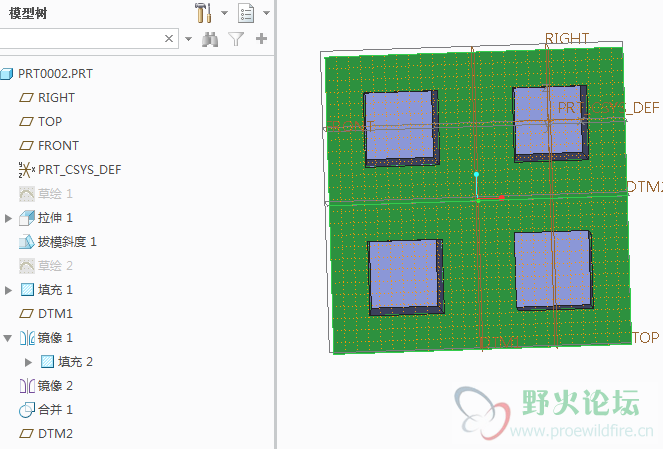Select the hidden 草绘 2 sketch icon

pyautogui.click(x=27, y=266)
